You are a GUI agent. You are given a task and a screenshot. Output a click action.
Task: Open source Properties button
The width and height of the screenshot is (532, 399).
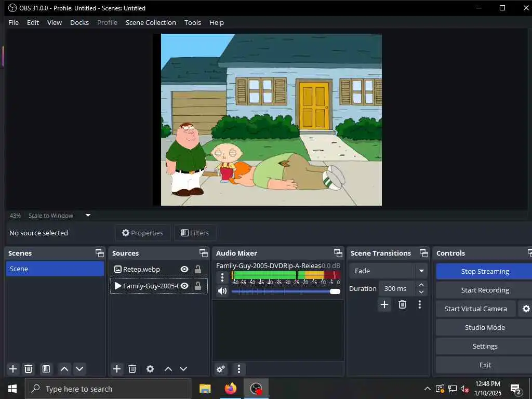(142, 233)
